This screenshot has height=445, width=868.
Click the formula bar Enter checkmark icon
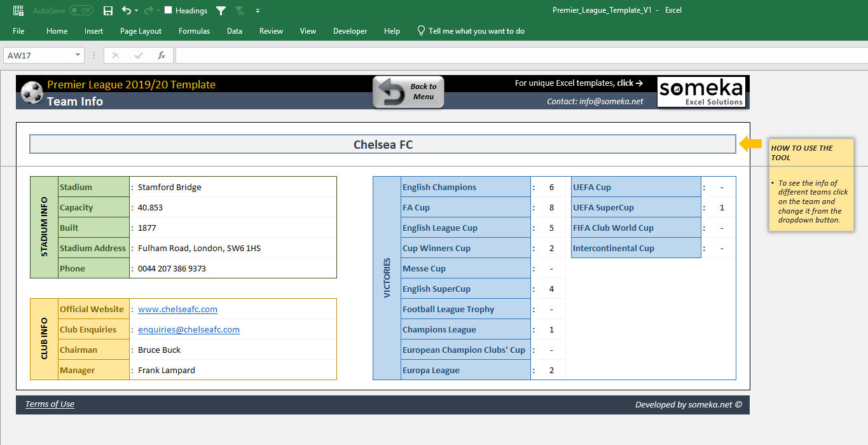139,55
